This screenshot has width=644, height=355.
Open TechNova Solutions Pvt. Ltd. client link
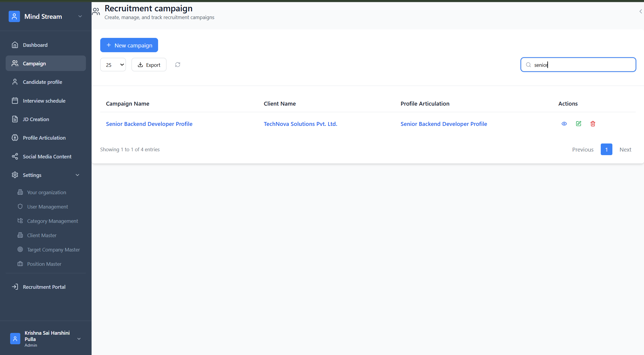300,124
